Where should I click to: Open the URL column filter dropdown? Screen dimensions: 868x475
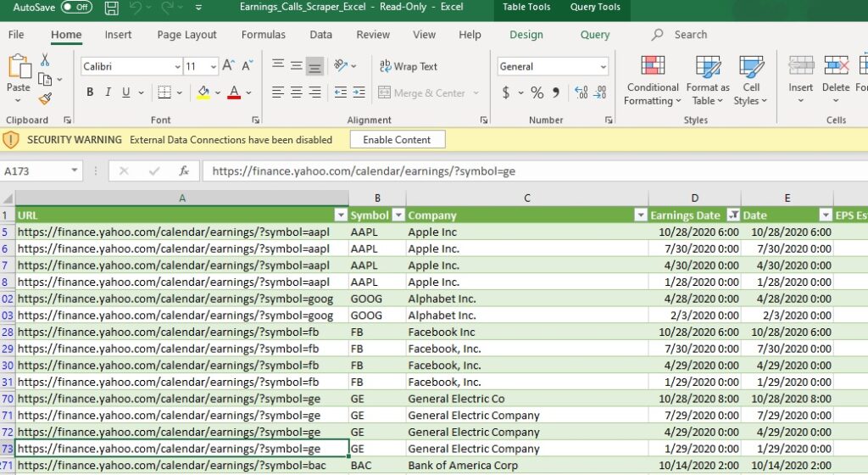pyautogui.click(x=341, y=215)
